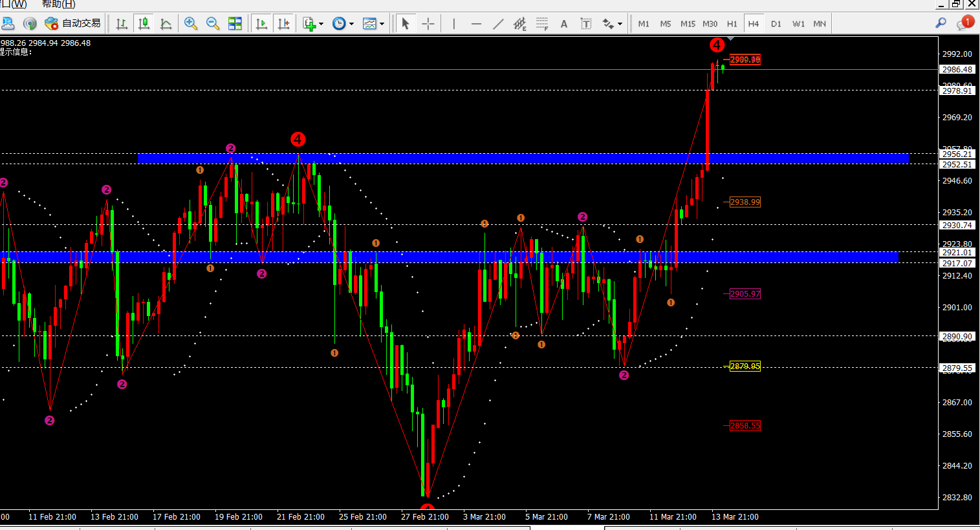The width and height of the screenshot is (980, 530).
Task: Select the active H4 timeframe button
Action: (x=754, y=24)
